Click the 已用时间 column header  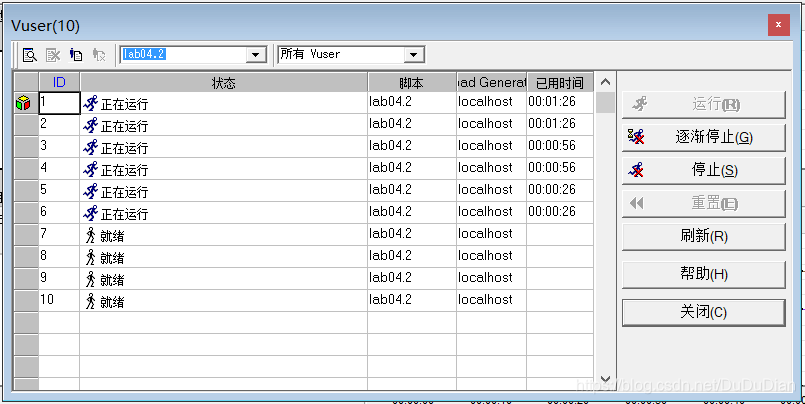click(560, 82)
